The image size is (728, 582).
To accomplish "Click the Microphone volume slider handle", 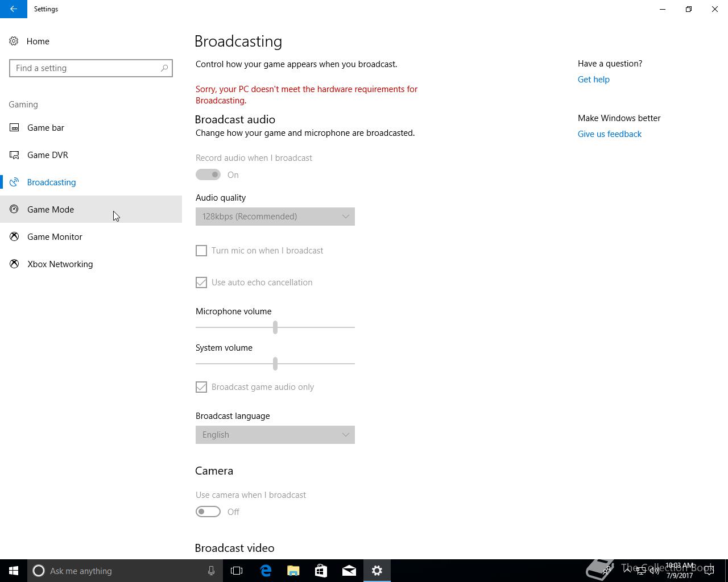I will pyautogui.click(x=275, y=327).
